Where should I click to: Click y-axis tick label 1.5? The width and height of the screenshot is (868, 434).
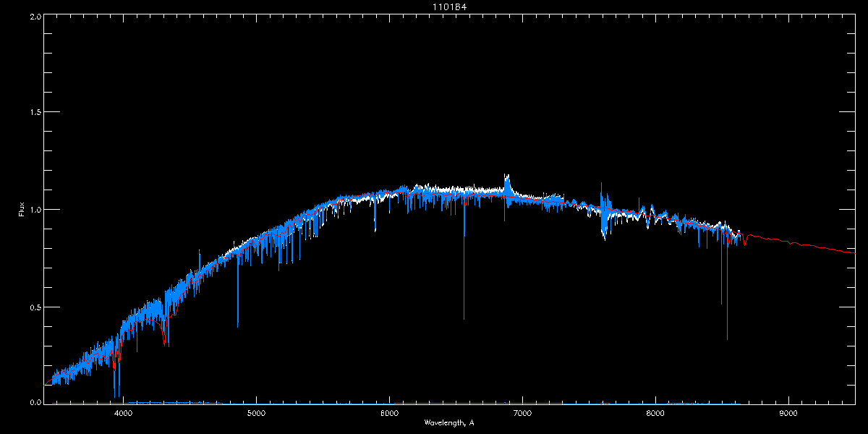click(35, 112)
